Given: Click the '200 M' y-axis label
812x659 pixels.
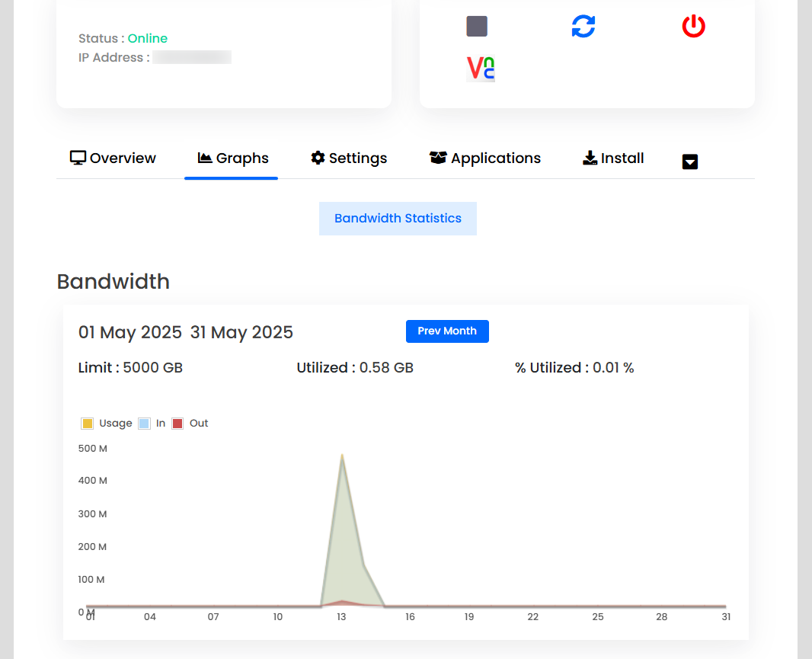Looking at the screenshot, I should (92, 547).
